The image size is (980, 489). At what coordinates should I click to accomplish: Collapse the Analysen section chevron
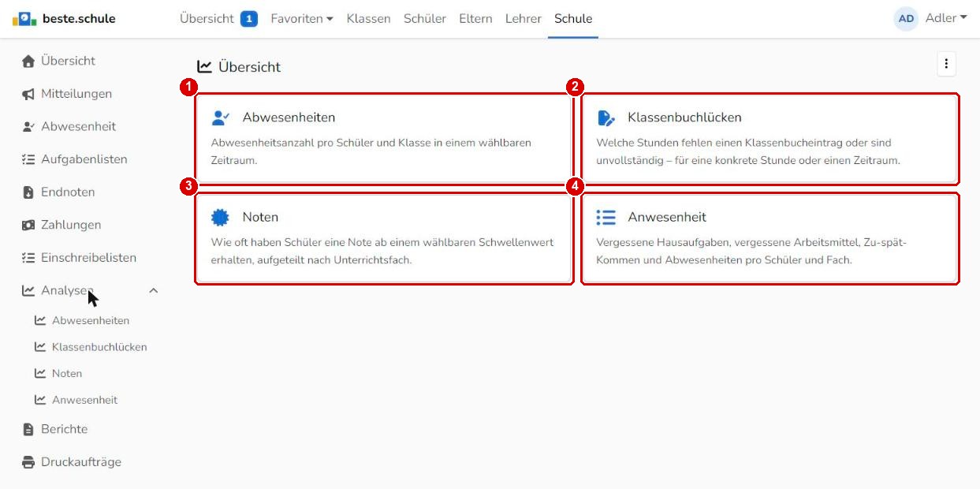(154, 291)
